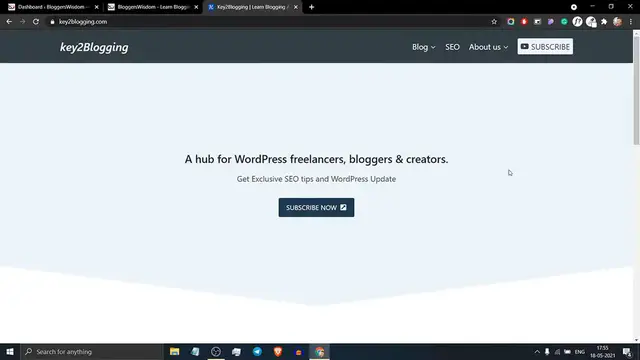The image size is (640, 360).
Task: Open the purple extension icon
Action: pos(551,22)
